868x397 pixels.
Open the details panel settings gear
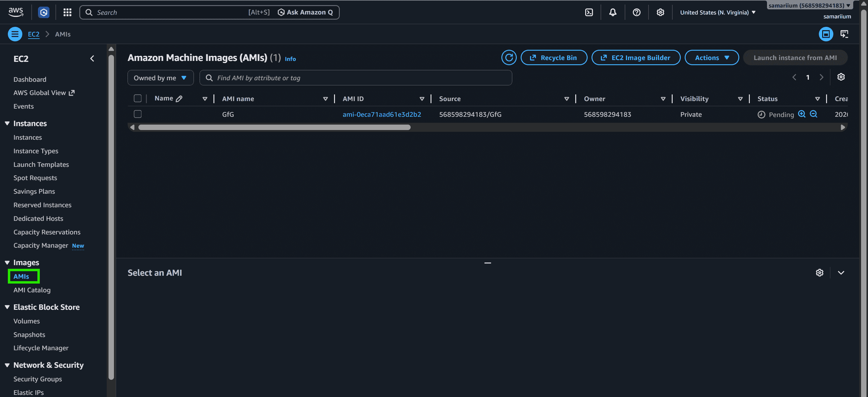click(x=819, y=272)
